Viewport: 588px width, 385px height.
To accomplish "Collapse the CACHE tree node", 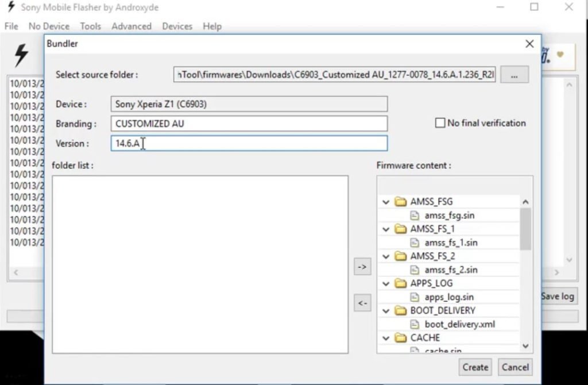I will (x=386, y=338).
